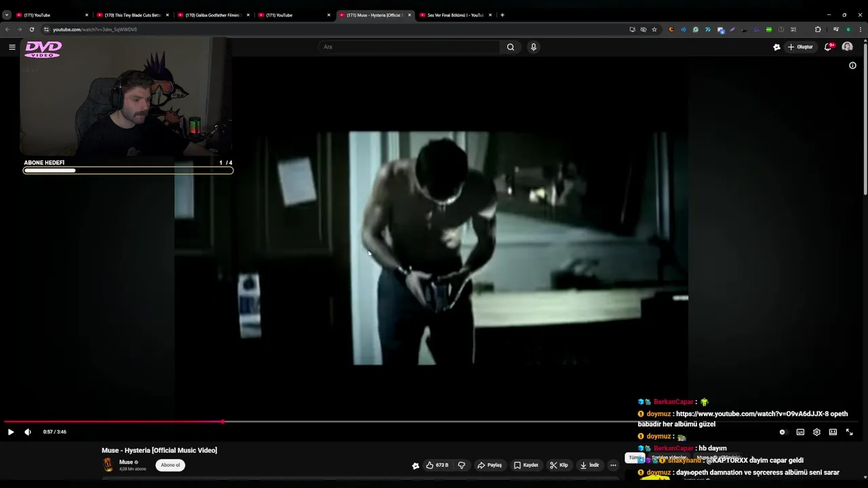Save video with 'Kaydet' button

(526, 465)
